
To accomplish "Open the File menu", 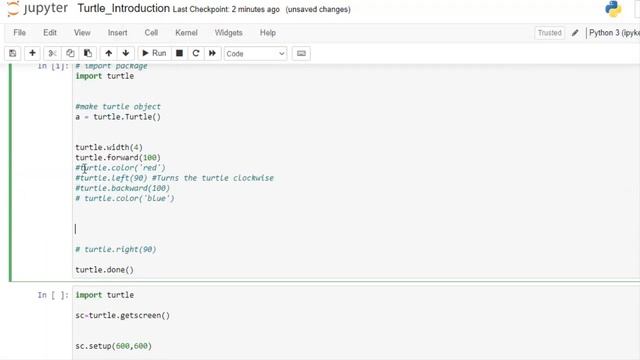I will 20,33.
